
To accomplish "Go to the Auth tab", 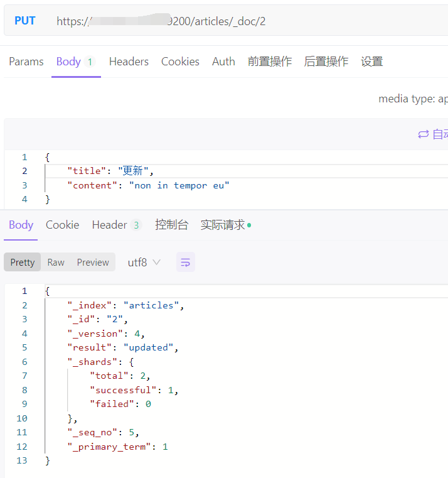I will [x=223, y=62].
